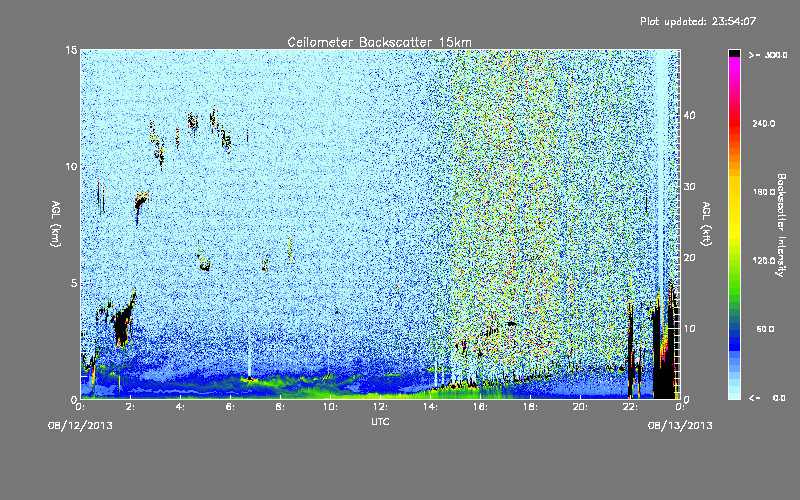Click the end date "08/13/2013"

(680, 426)
